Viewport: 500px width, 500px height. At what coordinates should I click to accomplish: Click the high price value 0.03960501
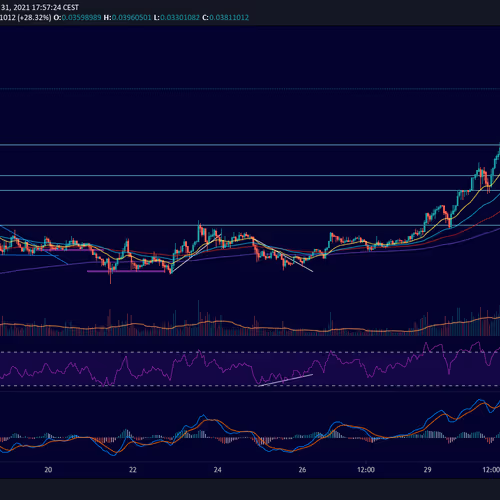pos(131,17)
